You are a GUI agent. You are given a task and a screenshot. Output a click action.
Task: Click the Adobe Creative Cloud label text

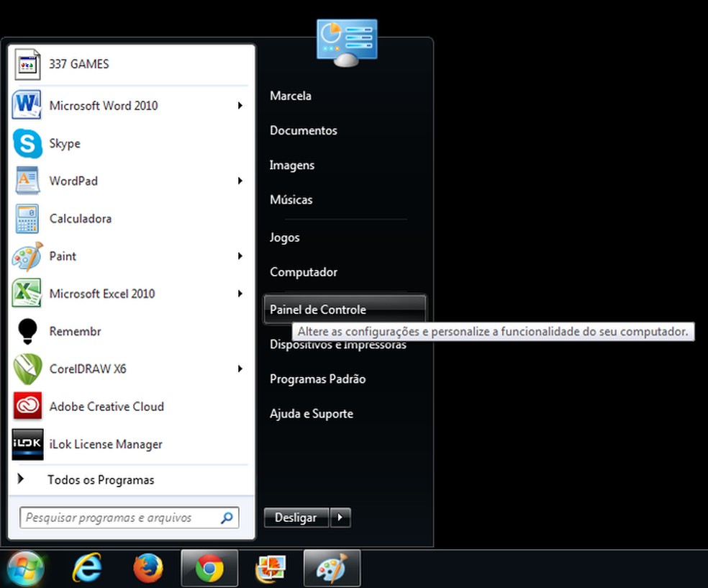tap(106, 407)
